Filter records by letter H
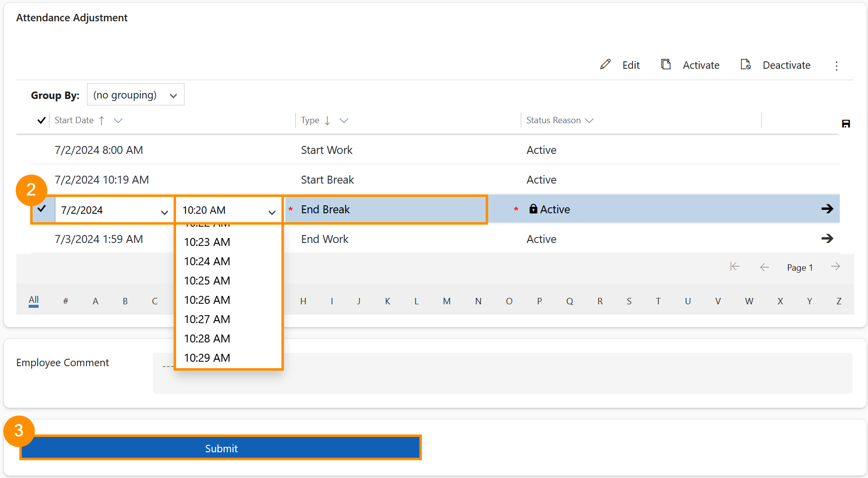This screenshot has height=478, width=868. tap(303, 301)
